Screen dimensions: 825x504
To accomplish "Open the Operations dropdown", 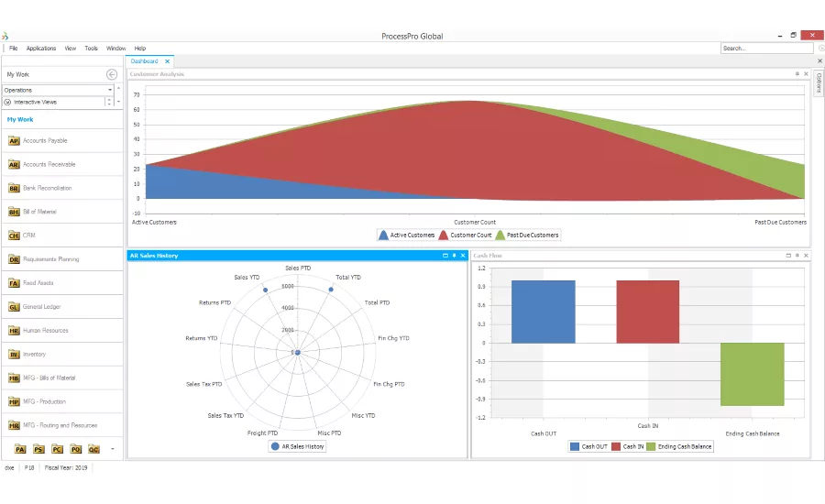I will [x=110, y=90].
